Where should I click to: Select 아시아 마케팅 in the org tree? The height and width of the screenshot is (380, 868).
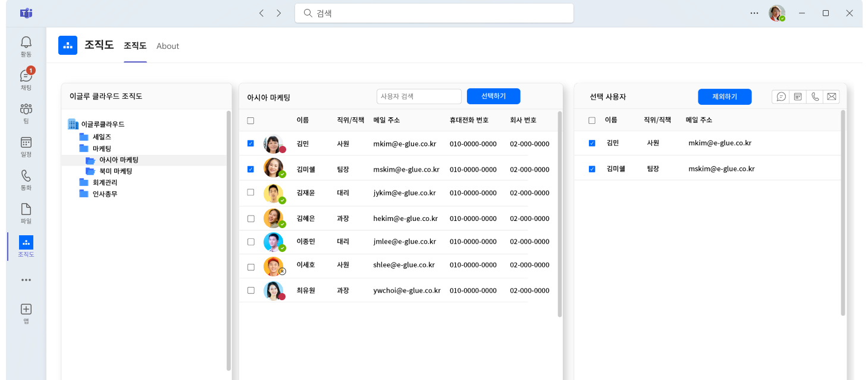pos(118,160)
